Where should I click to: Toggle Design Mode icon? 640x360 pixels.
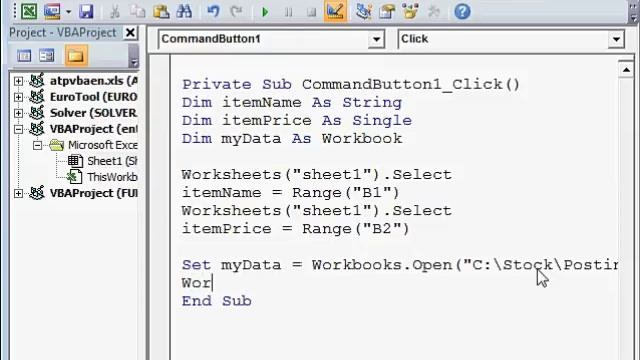click(335, 11)
